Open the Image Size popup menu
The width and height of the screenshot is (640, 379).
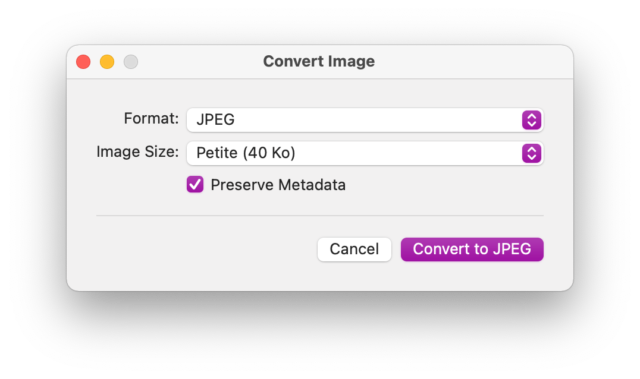[365, 153]
